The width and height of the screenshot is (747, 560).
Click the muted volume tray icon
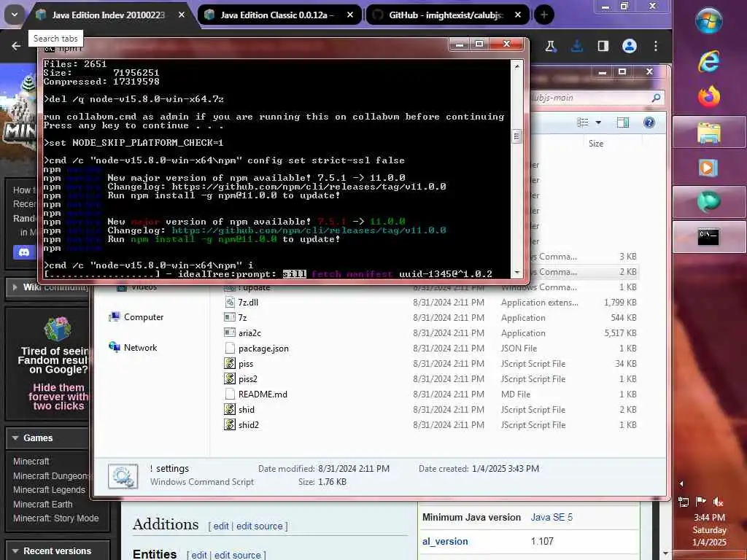click(x=718, y=502)
